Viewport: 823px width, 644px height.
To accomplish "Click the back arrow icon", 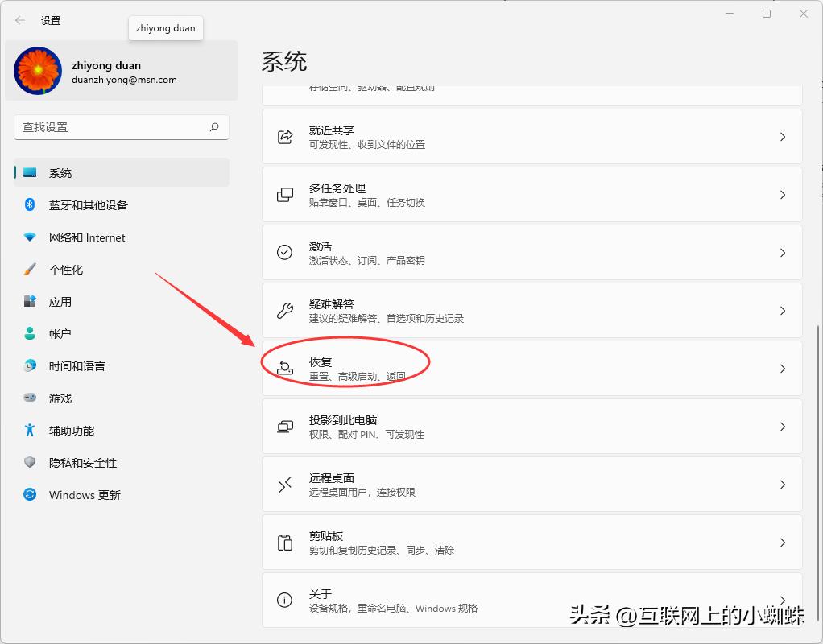I will tap(19, 20).
